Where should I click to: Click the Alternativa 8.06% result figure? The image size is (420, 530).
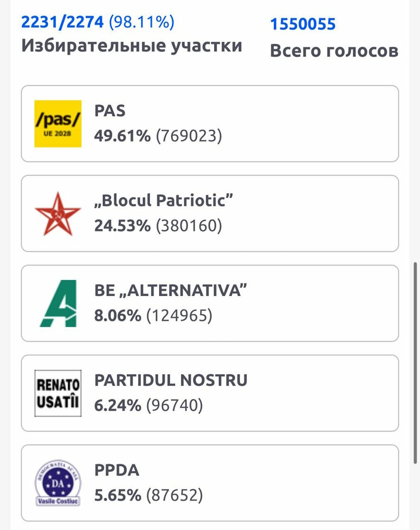(154, 315)
